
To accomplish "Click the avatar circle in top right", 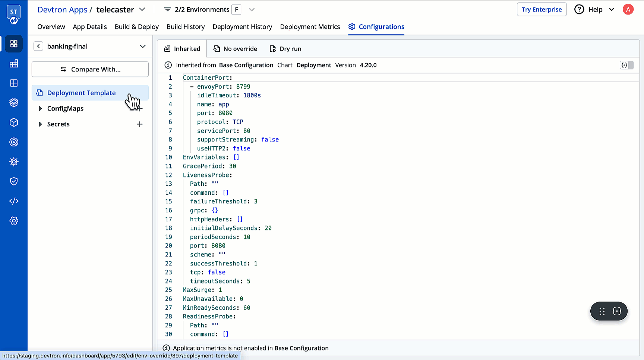I will [x=628, y=9].
